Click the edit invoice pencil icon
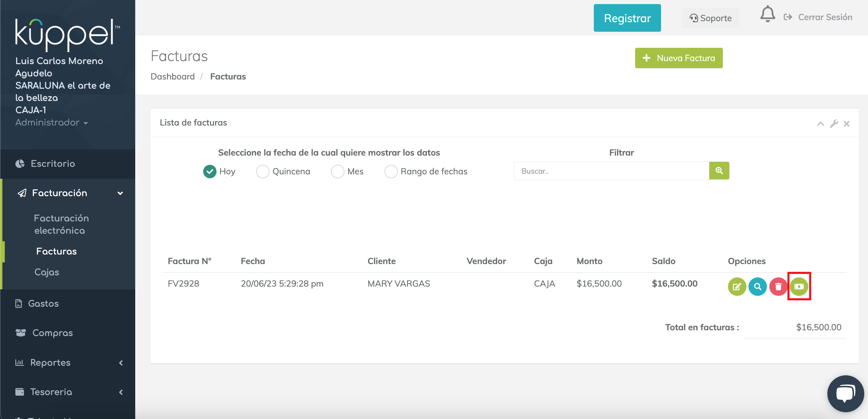Screen dimensions: 868x419 point(737,286)
